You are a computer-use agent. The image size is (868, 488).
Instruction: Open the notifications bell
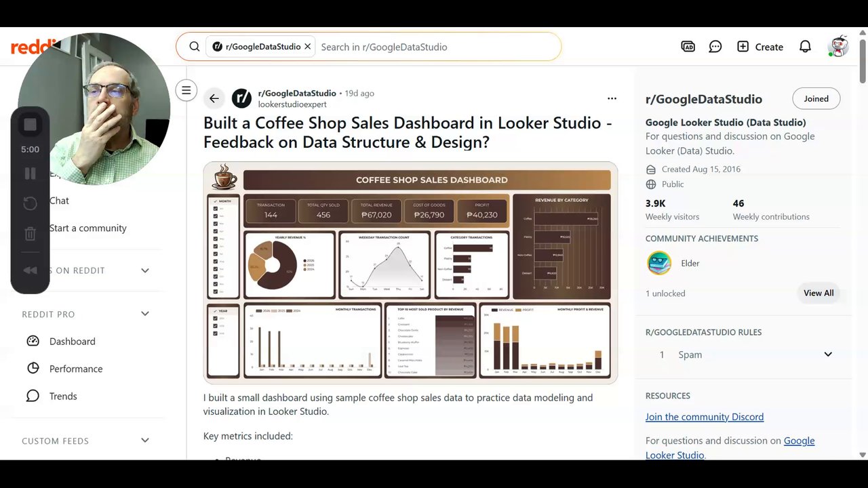pyautogui.click(x=805, y=47)
